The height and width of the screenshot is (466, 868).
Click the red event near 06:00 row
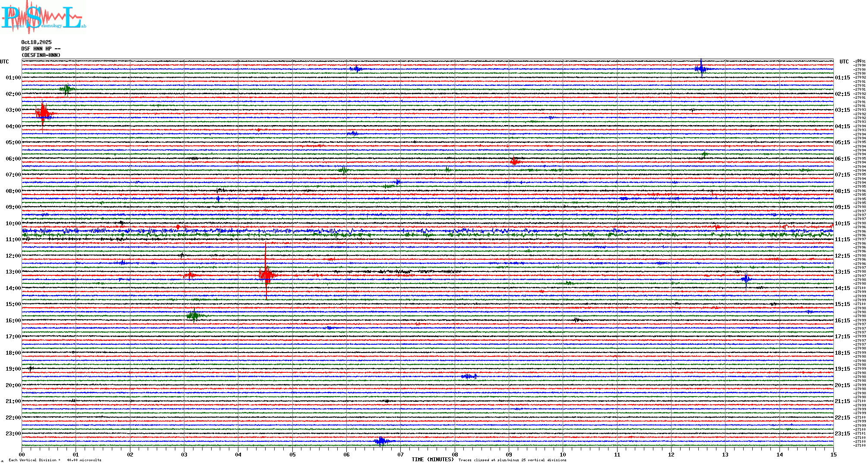514,162
